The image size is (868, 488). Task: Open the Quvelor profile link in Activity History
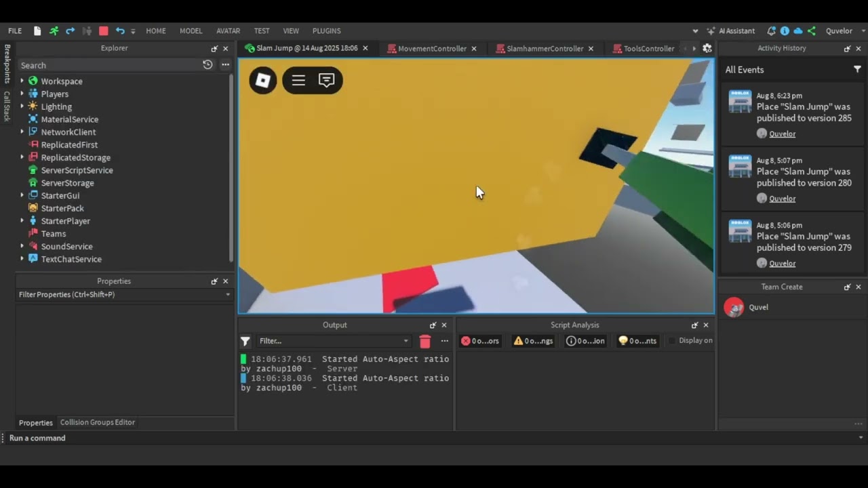782,134
